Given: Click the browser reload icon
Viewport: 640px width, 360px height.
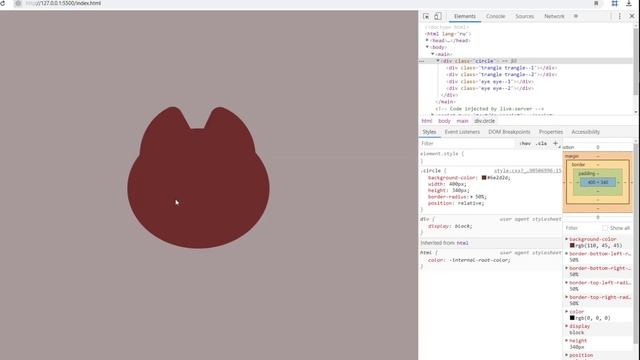Looking at the screenshot, I should click(x=3, y=3).
